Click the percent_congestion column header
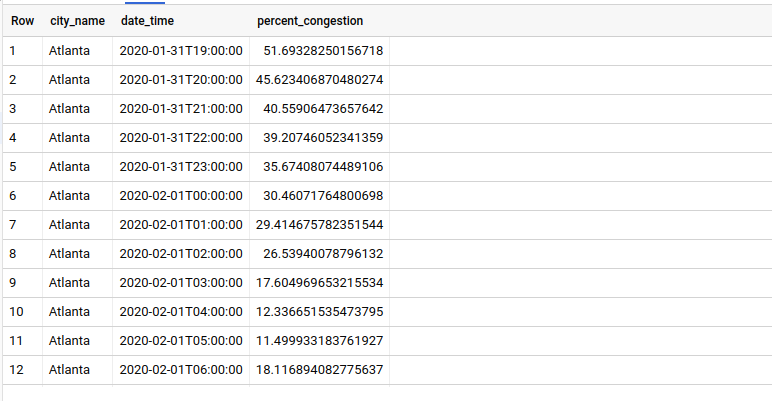 (310, 21)
